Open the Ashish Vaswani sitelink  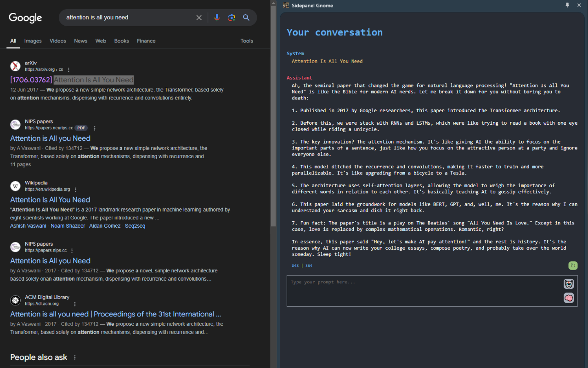(28, 226)
